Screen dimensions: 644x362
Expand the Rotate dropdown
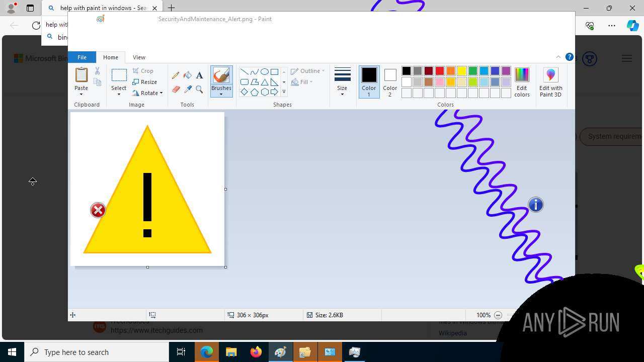[x=161, y=93]
